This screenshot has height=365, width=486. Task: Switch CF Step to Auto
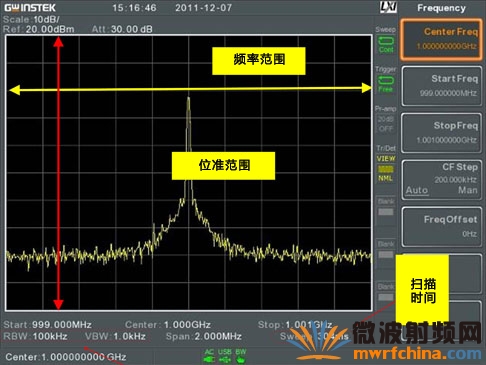[x=417, y=190]
